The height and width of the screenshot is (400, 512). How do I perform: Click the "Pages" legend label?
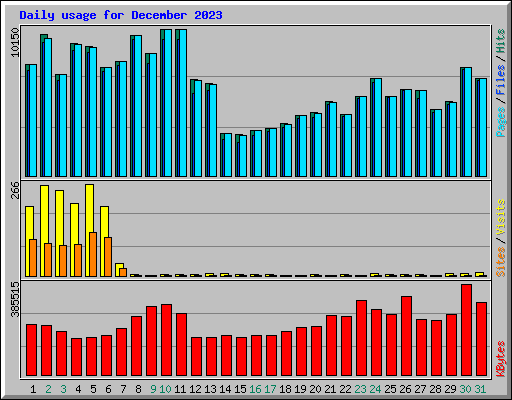tap(501, 122)
